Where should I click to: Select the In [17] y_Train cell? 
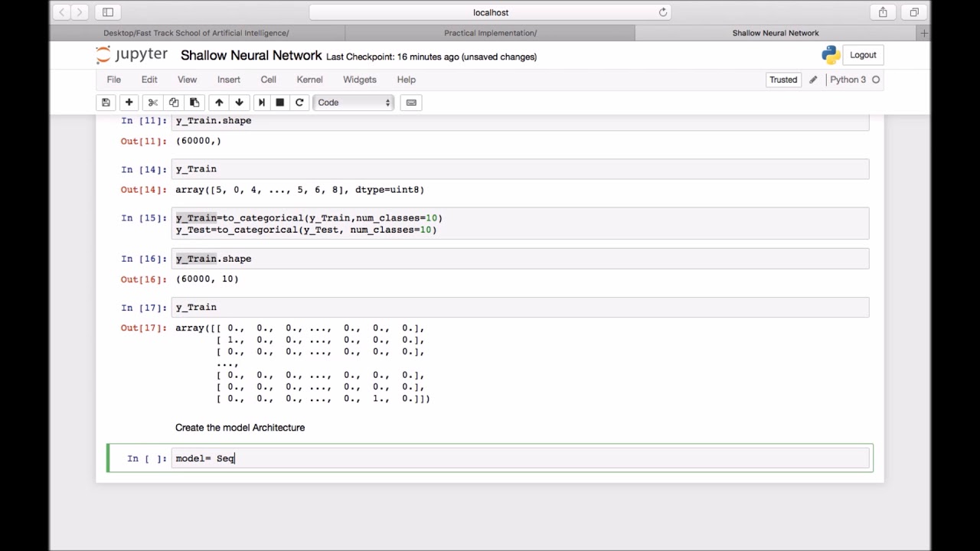[x=521, y=308]
